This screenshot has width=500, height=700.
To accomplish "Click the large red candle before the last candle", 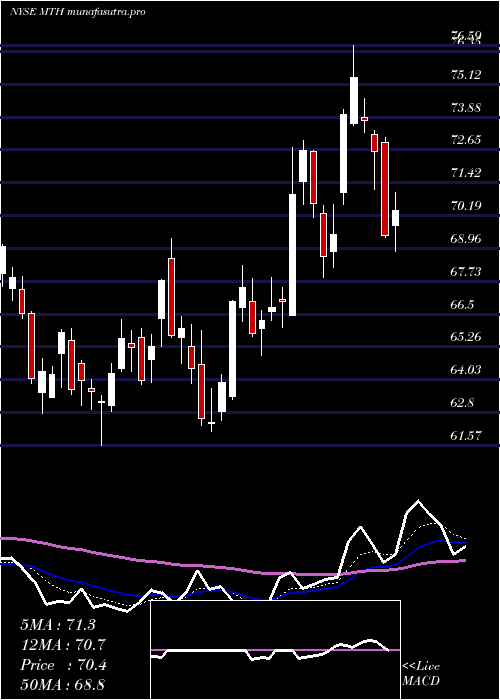I will [x=385, y=189].
